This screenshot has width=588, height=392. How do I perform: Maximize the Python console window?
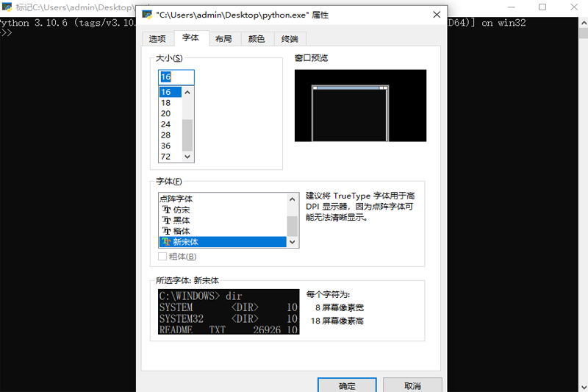(x=542, y=7)
